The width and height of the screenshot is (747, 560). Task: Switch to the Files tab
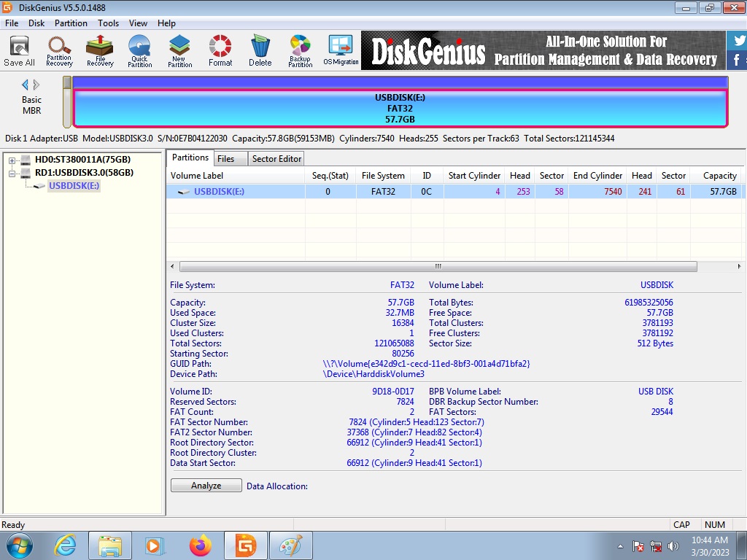pyautogui.click(x=226, y=159)
